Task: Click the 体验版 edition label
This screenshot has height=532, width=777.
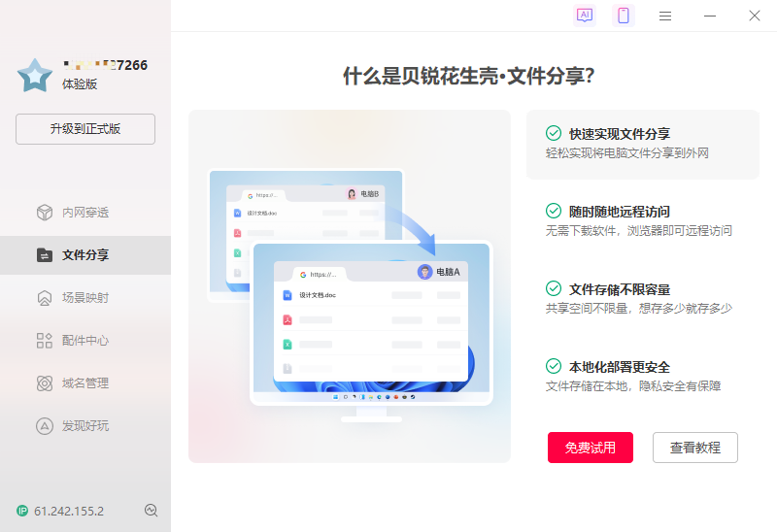Action: 80,84
